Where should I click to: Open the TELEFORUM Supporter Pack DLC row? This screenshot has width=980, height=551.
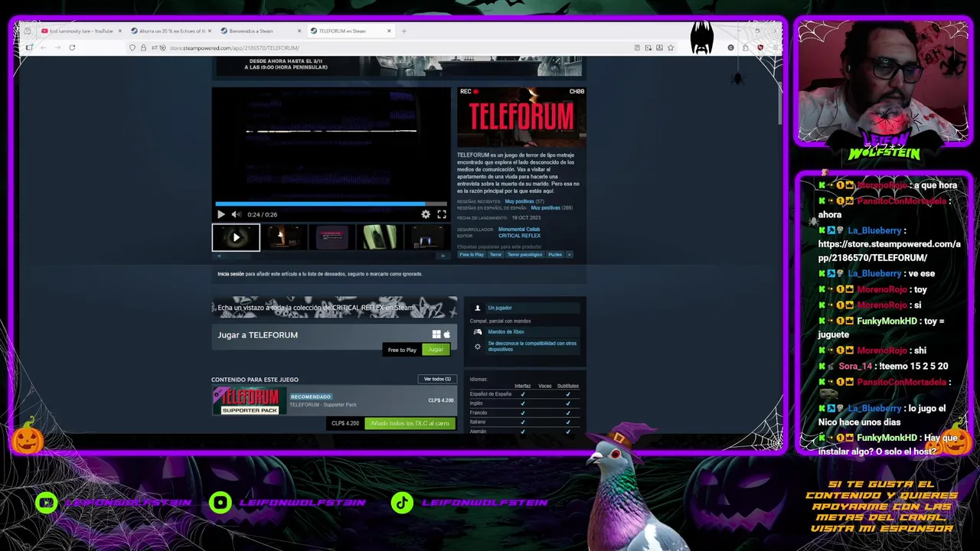point(335,401)
